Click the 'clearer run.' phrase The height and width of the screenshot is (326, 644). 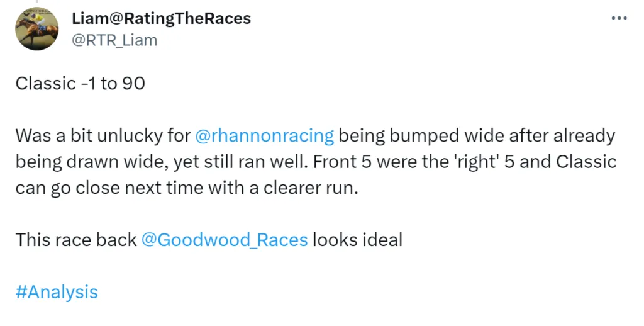coord(311,188)
